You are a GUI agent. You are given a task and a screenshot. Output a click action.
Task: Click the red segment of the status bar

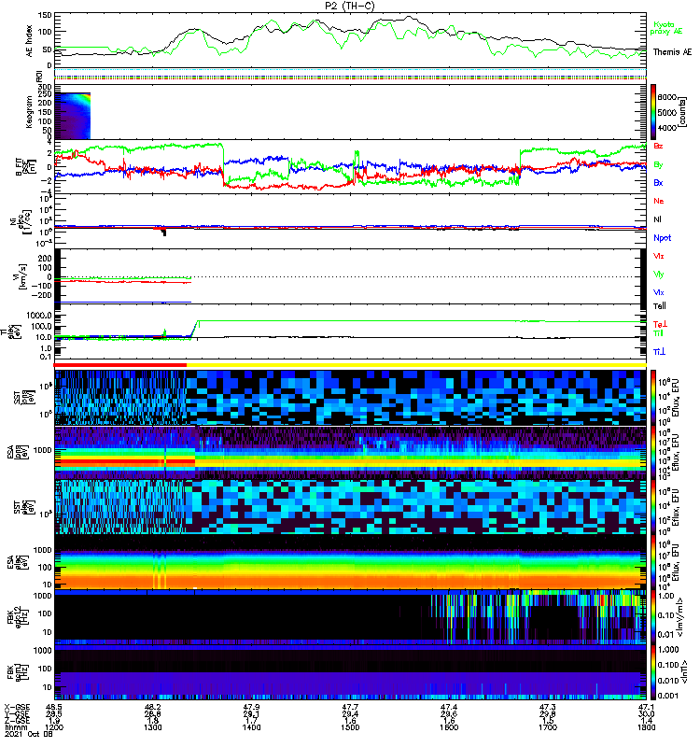(x=120, y=365)
